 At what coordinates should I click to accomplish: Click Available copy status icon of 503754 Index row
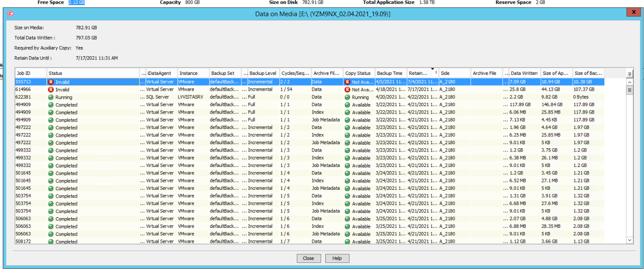pos(348,203)
